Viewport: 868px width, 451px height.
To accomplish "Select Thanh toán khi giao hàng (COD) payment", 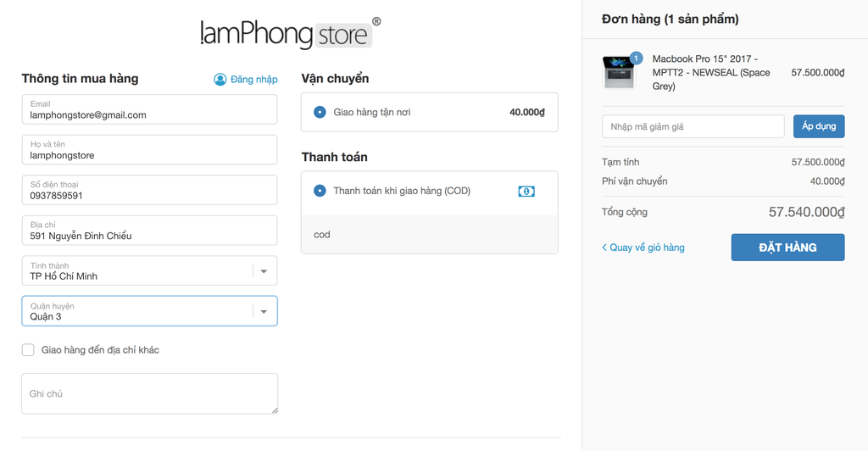I will pyautogui.click(x=320, y=191).
